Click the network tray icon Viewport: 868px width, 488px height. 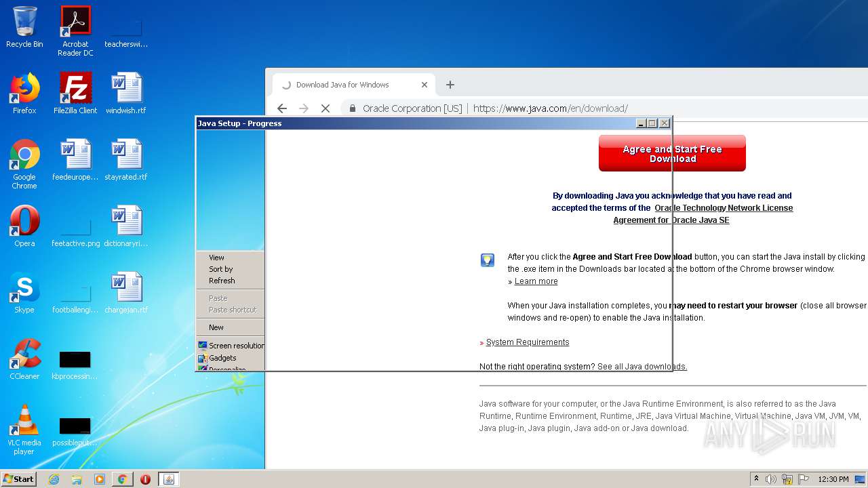point(787,479)
